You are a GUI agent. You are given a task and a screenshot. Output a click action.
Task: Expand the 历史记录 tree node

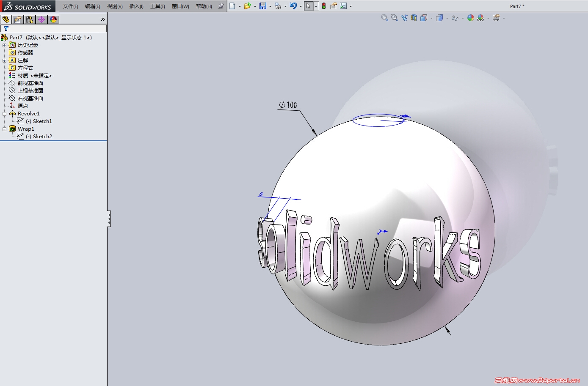(5, 45)
